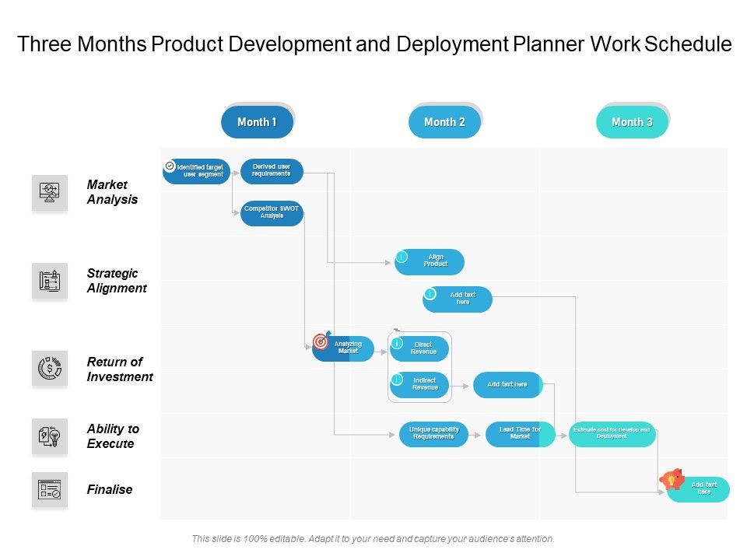Click Add text here node beside Indirect Revenue
This screenshot has width=747, height=560.
[x=508, y=385]
